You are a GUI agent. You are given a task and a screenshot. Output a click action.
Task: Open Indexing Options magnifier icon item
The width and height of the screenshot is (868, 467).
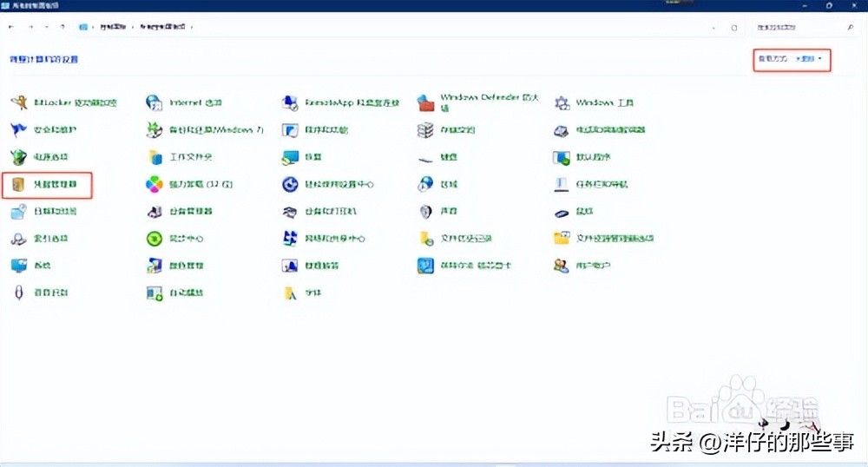click(x=39, y=239)
